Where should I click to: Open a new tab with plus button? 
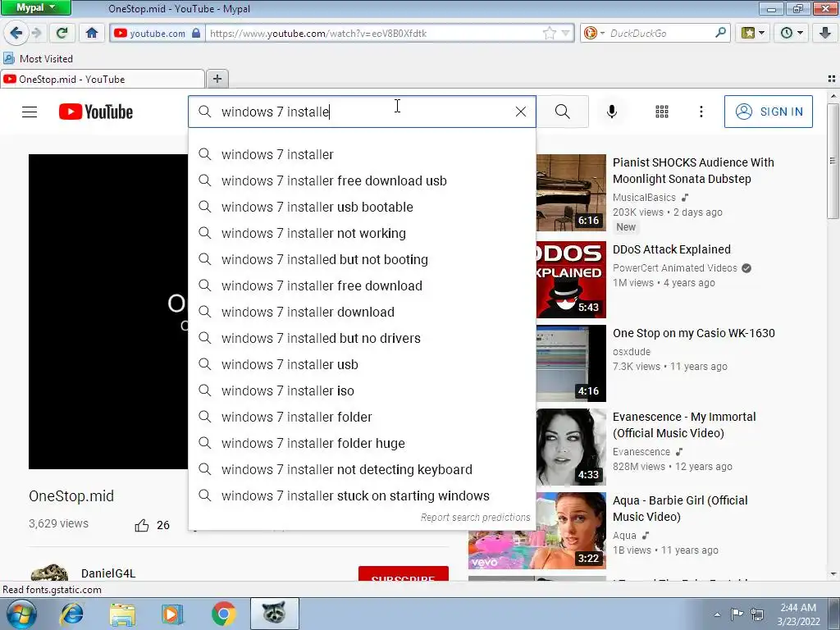coord(217,80)
